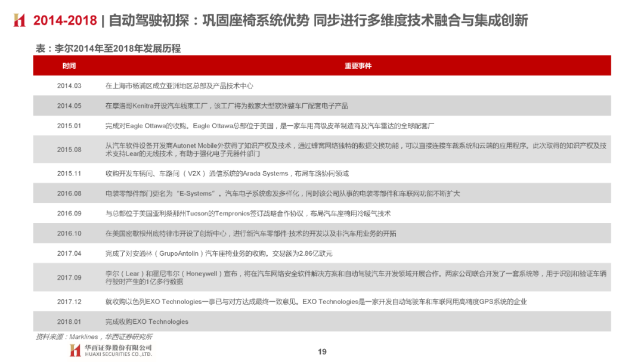Viewport: 644px width, 362px height.
Task: Click the event about the Kenitra wire harness factory
Action: (x=227, y=106)
